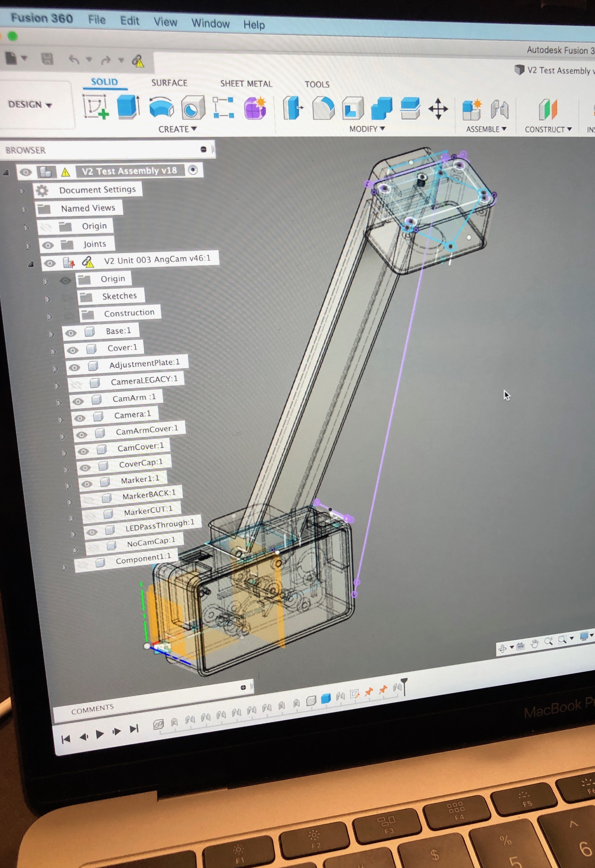
Task: Open the DESIGN workspace dropdown
Action: coord(30,105)
